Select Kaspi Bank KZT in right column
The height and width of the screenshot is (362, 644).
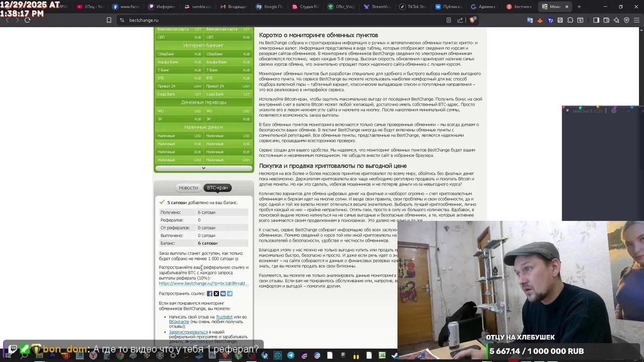[x=228, y=94]
